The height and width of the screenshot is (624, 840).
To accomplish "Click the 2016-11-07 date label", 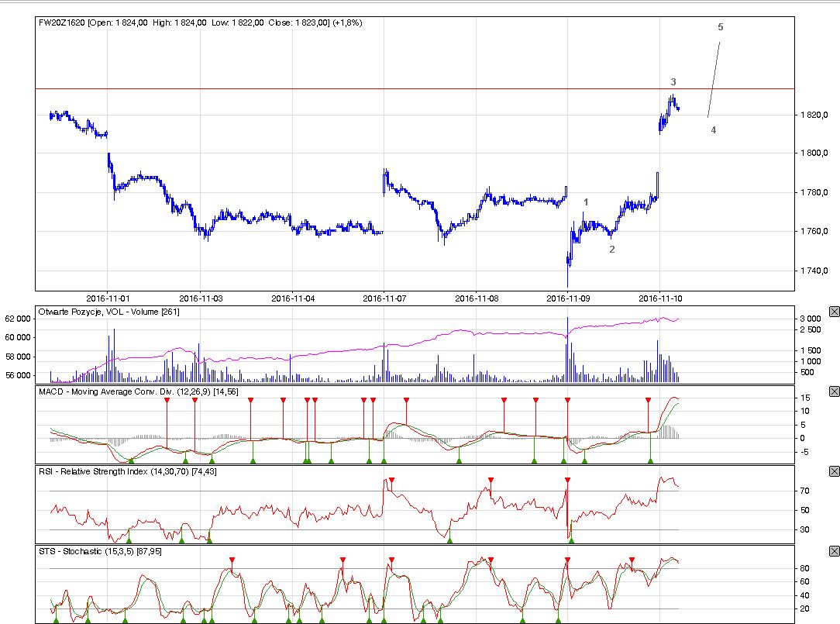I will pos(384,298).
